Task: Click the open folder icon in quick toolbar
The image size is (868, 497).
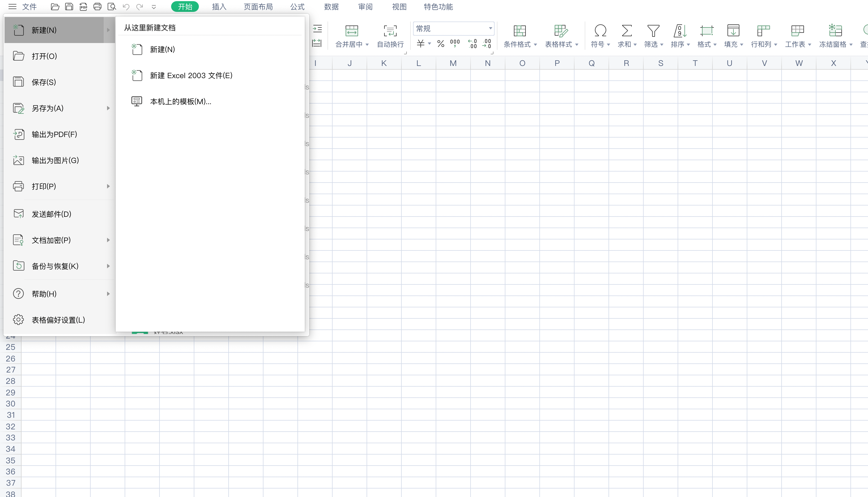Action: pos(55,7)
